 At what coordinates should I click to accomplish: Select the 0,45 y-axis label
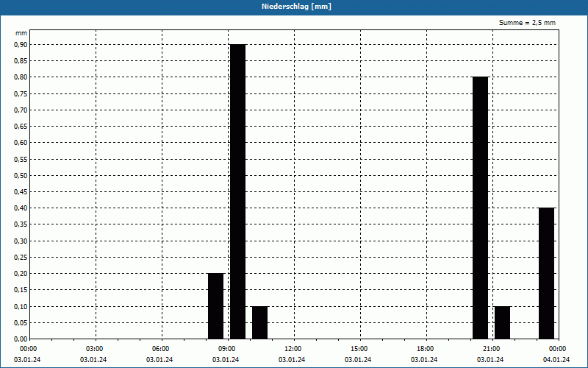(21, 191)
